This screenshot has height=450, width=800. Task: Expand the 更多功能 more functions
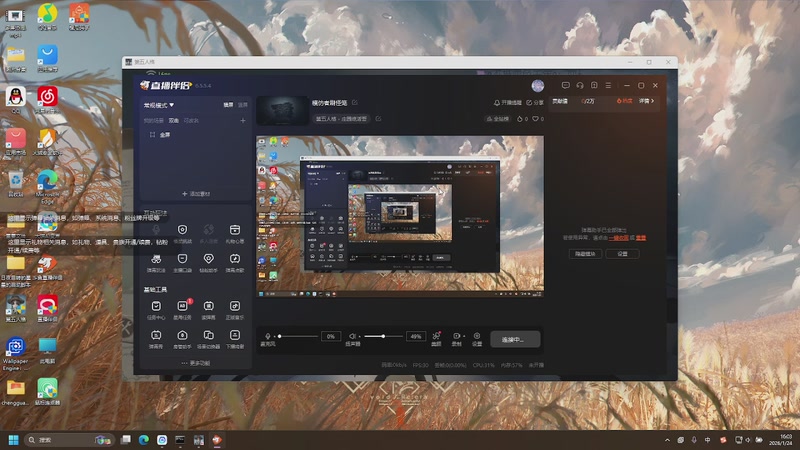point(195,363)
